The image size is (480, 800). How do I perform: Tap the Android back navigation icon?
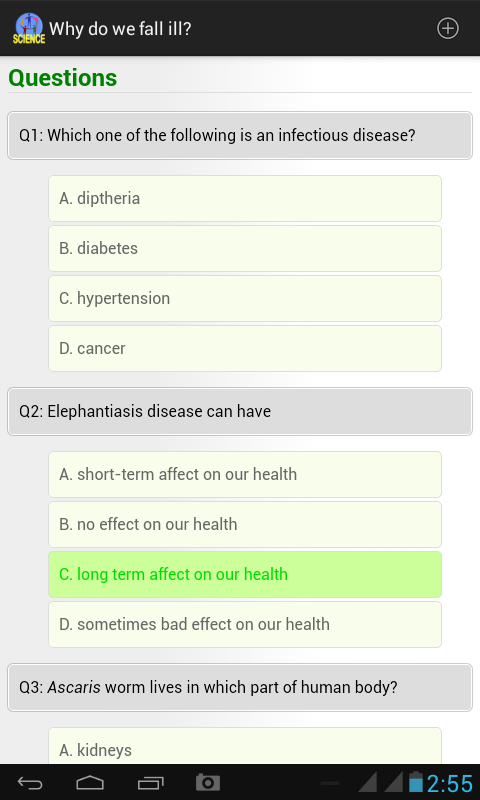coord(30,783)
